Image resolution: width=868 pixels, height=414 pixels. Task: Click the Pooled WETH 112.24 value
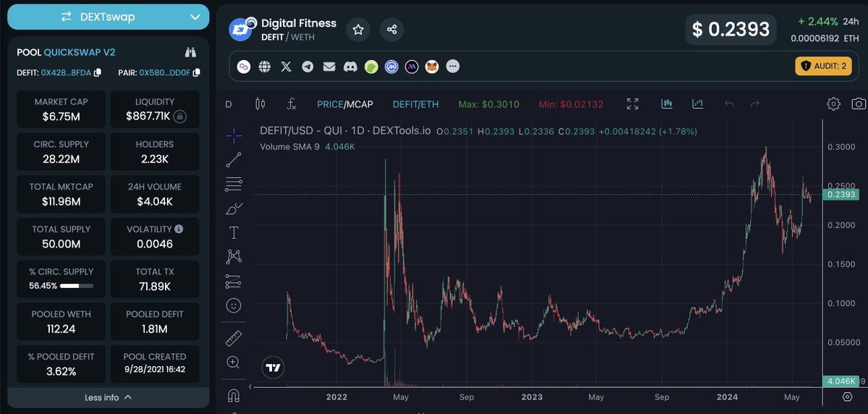(x=60, y=329)
